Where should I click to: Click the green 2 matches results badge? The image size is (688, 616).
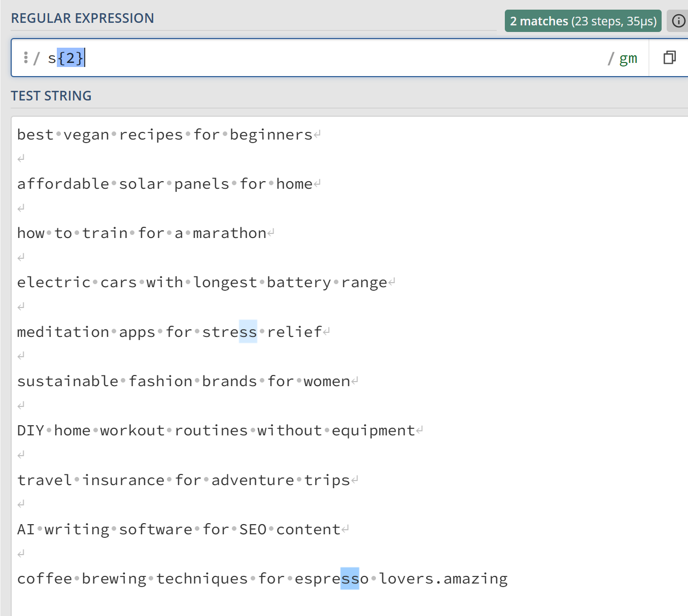(x=539, y=21)
